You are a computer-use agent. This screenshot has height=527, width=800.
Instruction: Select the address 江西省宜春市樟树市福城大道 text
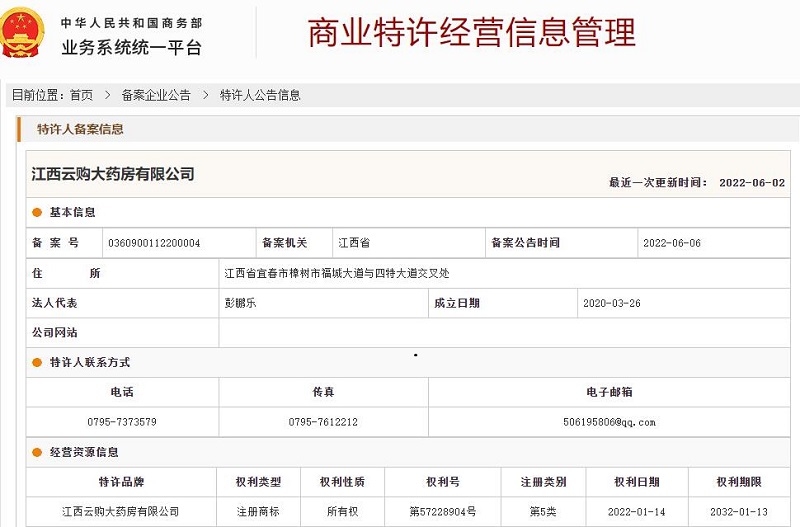337,273
